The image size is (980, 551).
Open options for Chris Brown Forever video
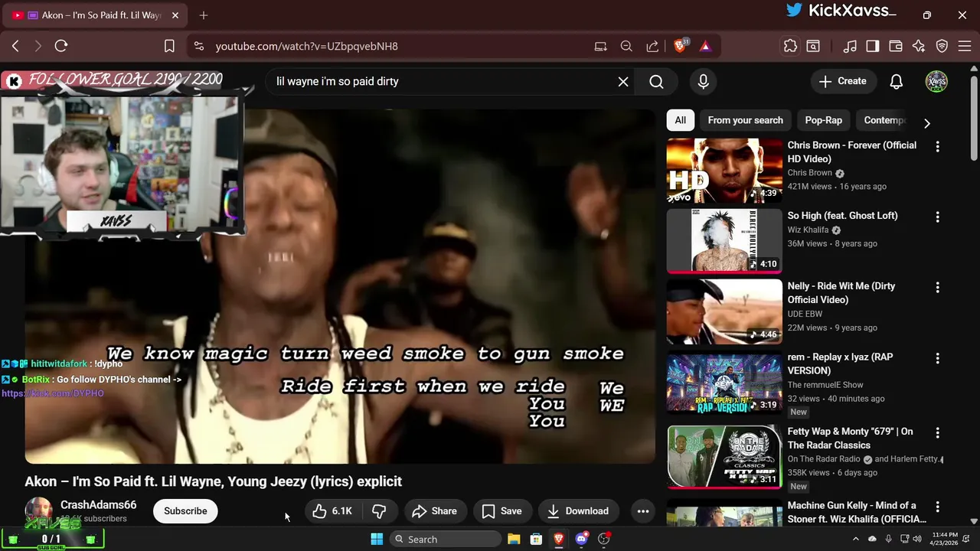(x=937, y=146)
